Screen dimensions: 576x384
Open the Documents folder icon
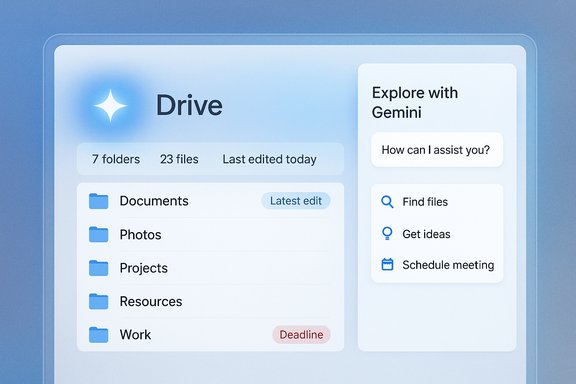coord(98,201)
